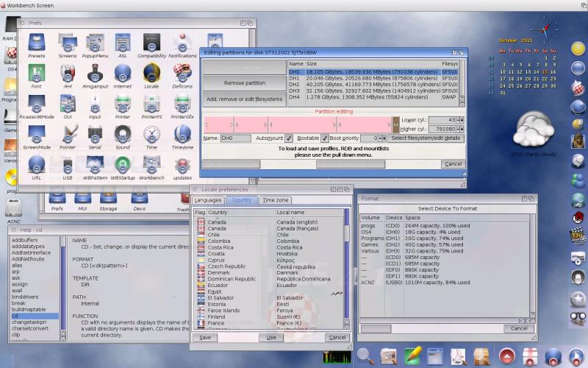This screenshot has width=588, height=368.
Task: Toggle the Automount checkbox
Action: 289,138
